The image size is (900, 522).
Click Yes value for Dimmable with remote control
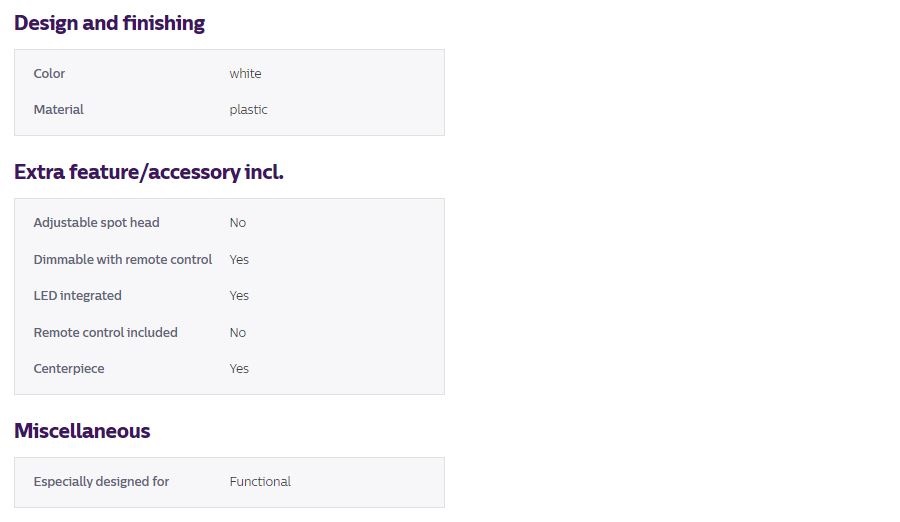(x=239, y=260)
